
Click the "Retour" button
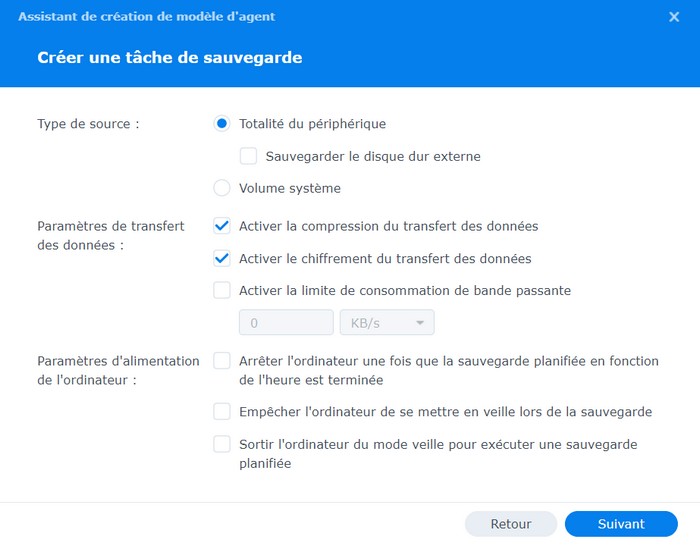(511, 524)
